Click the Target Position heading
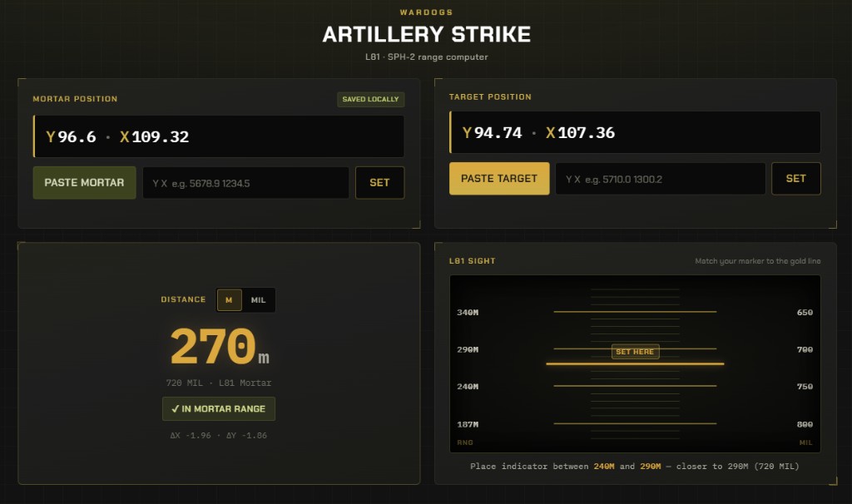 point(490,96)
